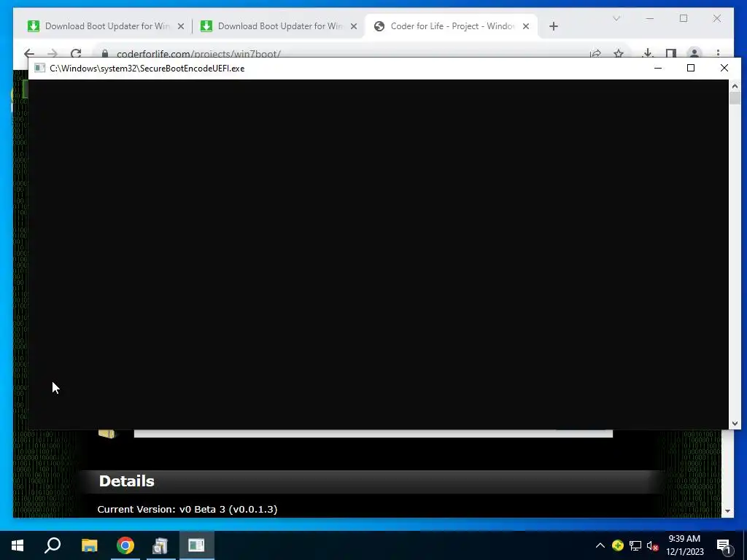Show hidden system tray icons
The image size is (747, 560).
(x=600, y=545)
